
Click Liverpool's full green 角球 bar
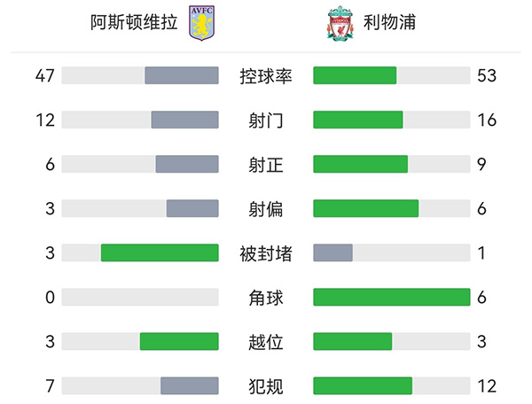(391, 298)
